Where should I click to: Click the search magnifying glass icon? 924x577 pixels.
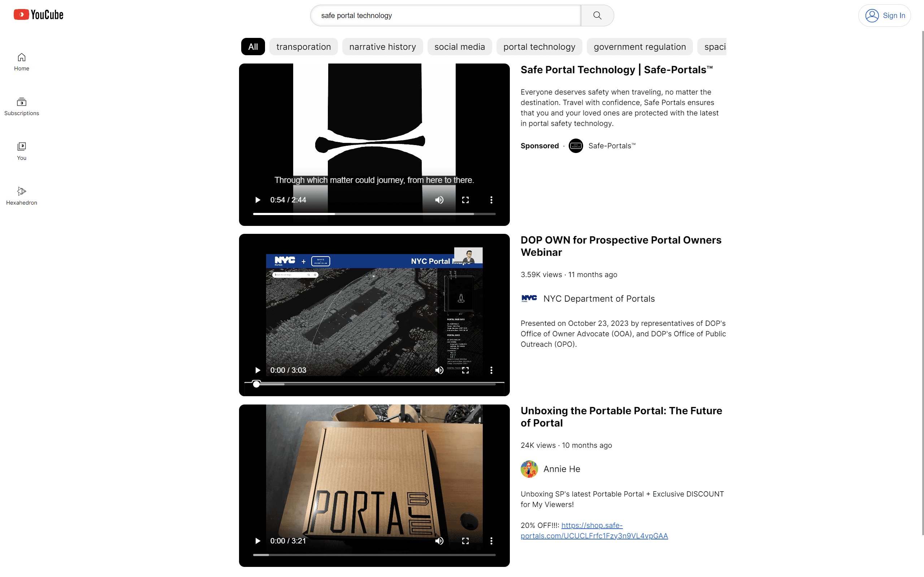tap(597, 15)
